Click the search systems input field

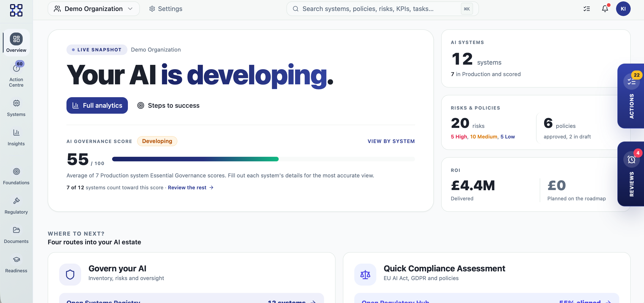click(382, 9)
